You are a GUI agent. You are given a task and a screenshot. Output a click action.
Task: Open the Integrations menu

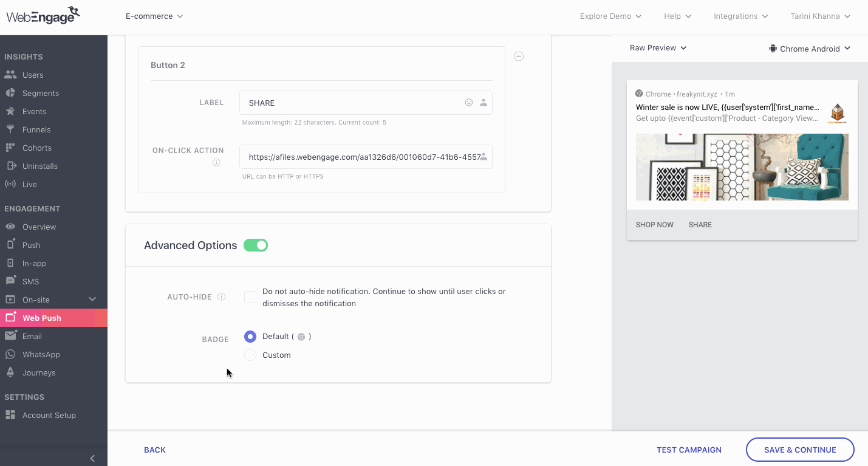(740, 16)
